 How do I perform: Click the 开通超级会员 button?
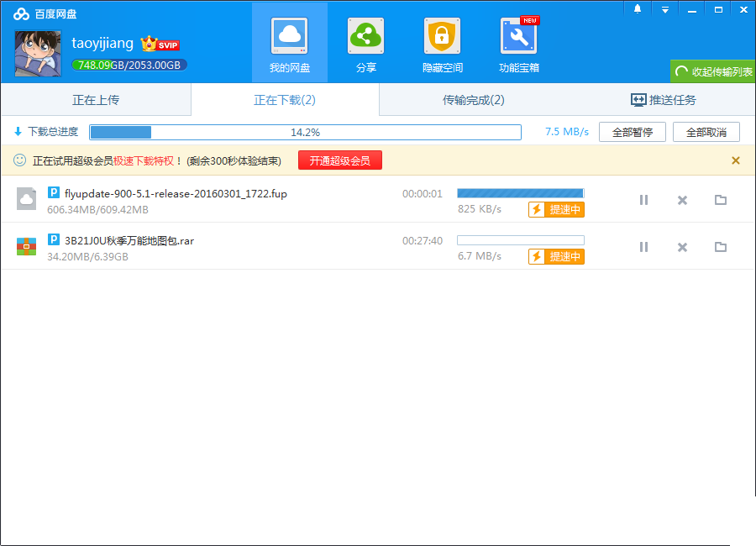[340, 160]
